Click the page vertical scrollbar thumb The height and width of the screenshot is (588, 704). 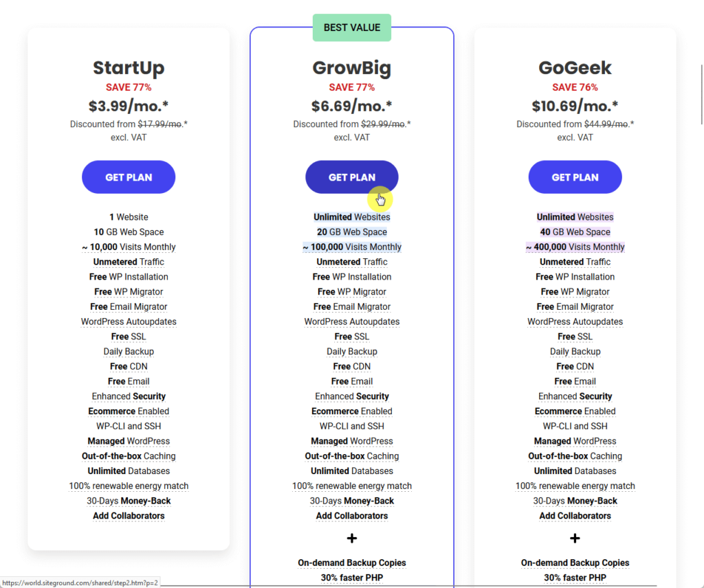click(x=702, y=94)
